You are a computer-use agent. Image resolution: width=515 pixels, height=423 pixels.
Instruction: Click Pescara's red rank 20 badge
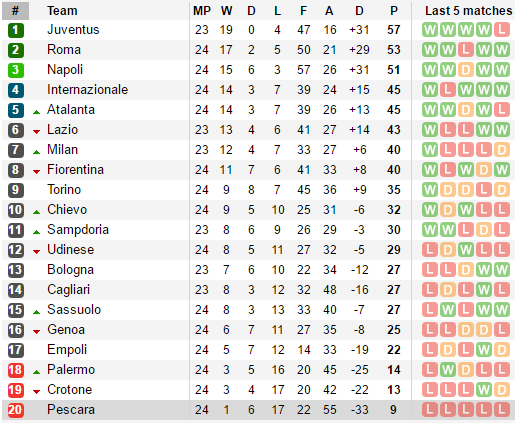[16, 410]
